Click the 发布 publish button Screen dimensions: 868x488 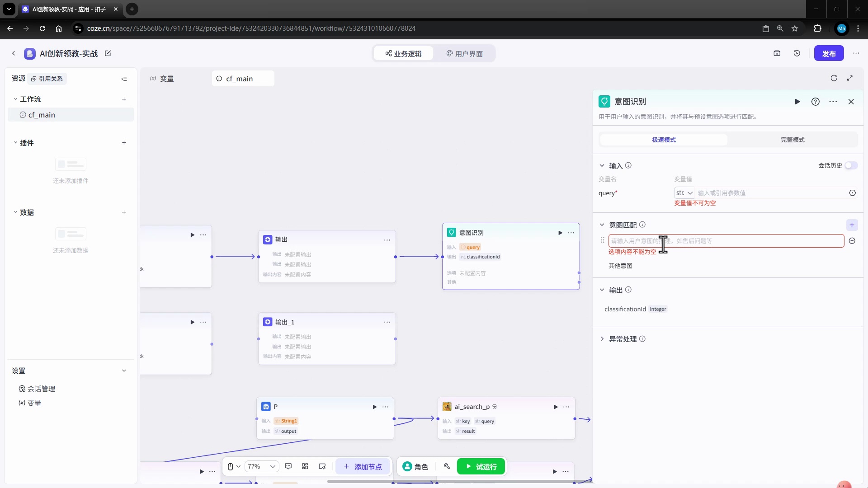click(829, 54)
